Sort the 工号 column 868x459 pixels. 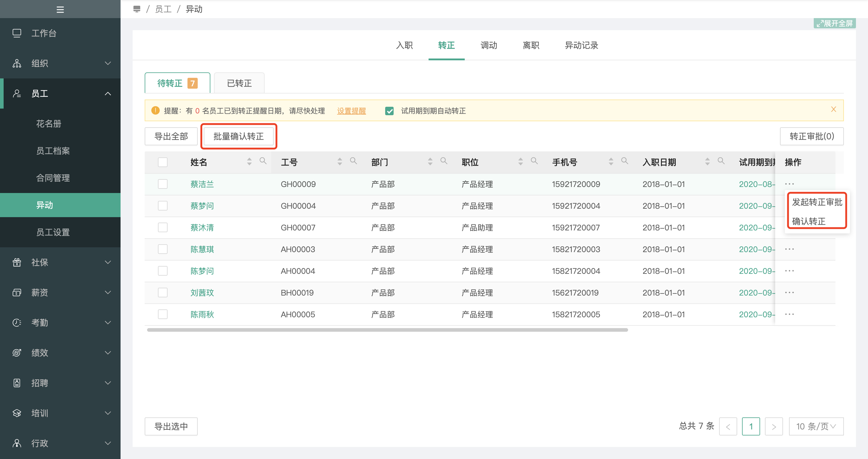click(340, 162)
